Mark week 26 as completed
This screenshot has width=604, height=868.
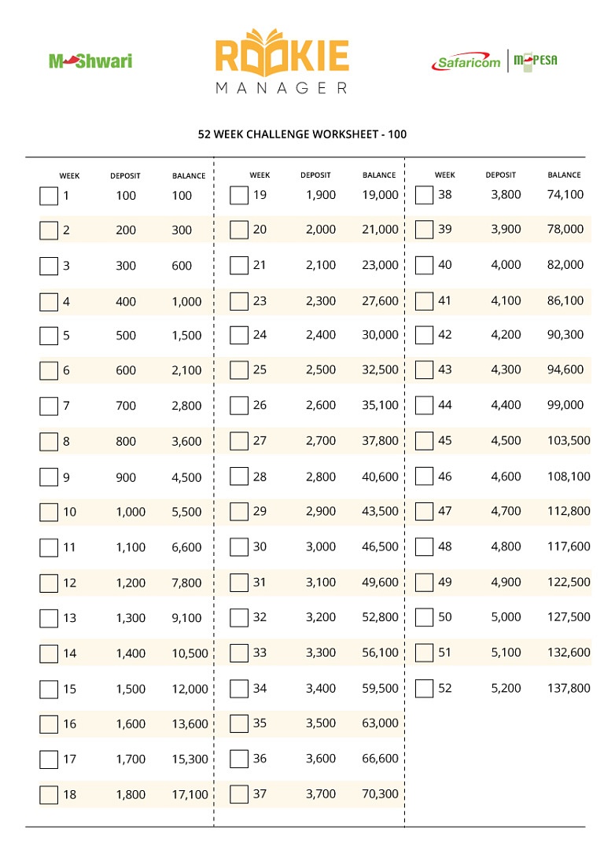click(239, 405)
